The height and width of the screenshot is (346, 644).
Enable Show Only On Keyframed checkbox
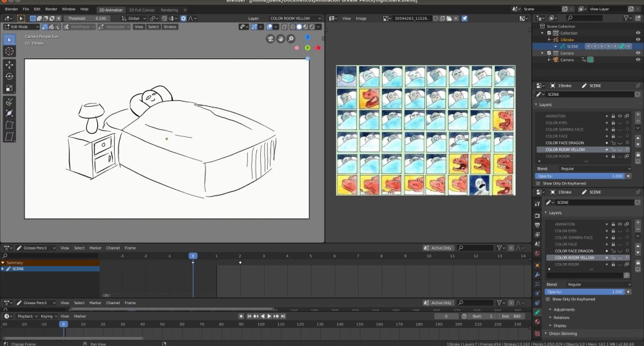click(x=538, y=183)
